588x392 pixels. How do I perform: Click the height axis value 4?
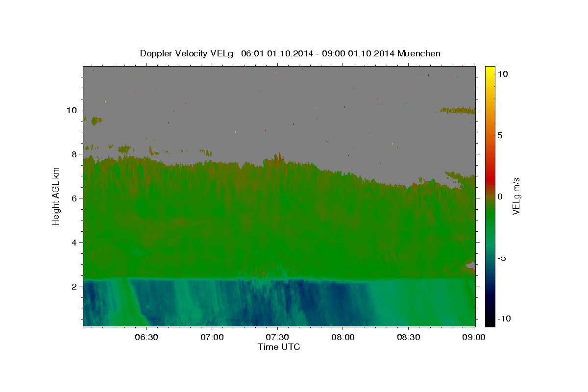pyautogui.click(x=74, y=242)
